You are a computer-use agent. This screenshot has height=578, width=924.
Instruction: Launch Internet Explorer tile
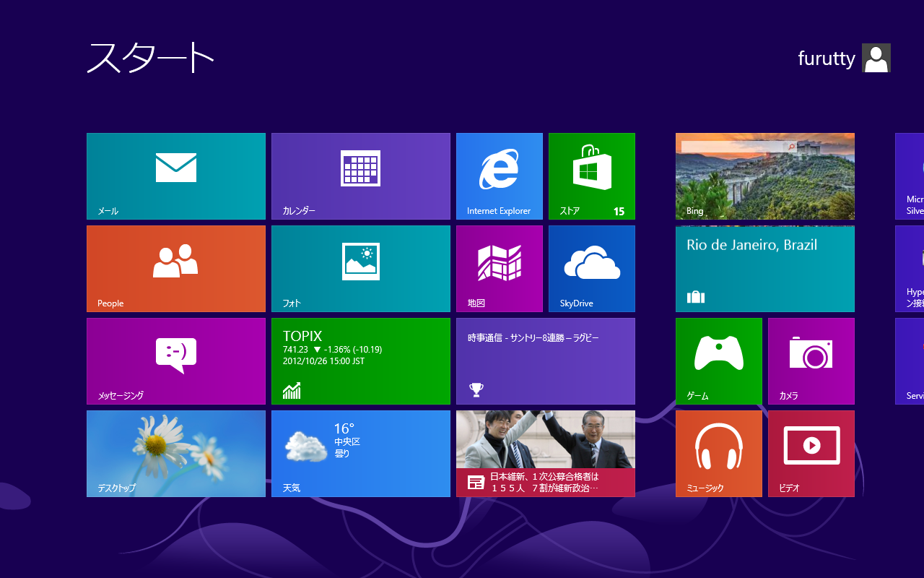(x=500, y=176)
